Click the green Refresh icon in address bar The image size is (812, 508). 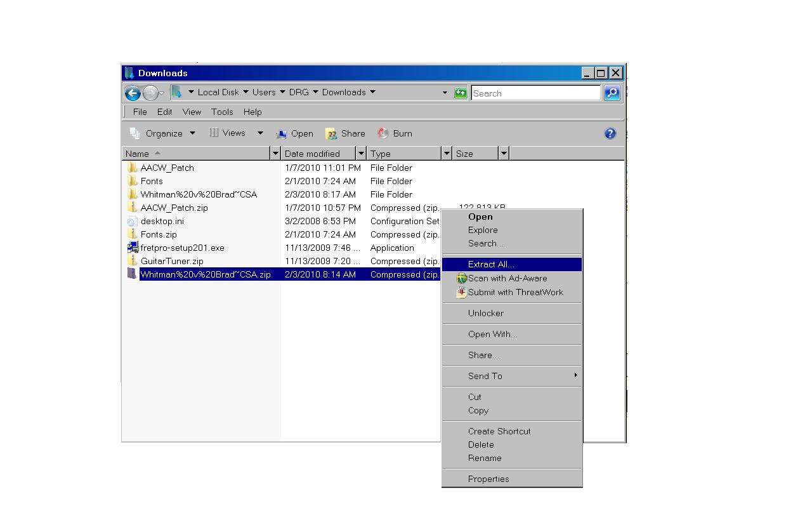tap(461, 93)
